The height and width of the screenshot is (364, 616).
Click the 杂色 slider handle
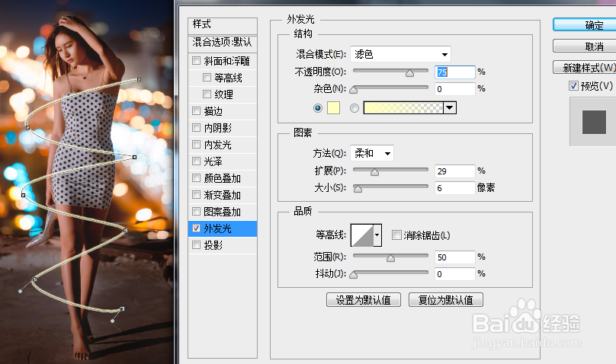click(x=354, y=90)
